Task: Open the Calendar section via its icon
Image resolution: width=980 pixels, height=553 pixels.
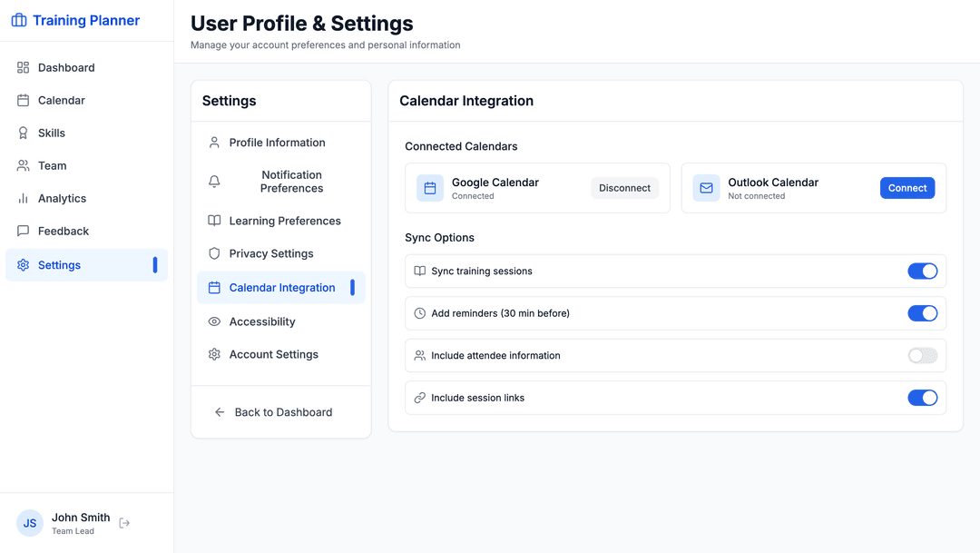Action: tap(22, 100)
